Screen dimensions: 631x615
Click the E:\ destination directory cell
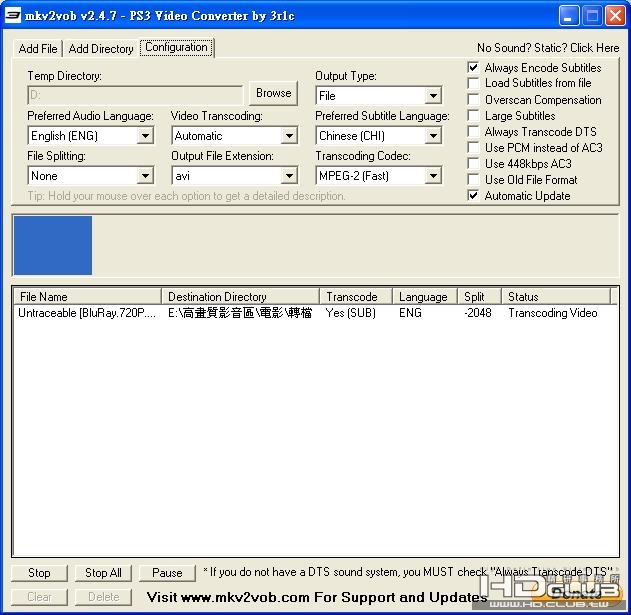coord(240,313)
